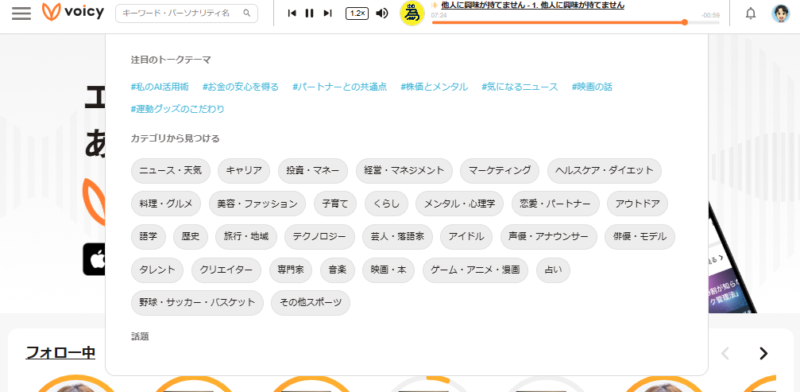Open the フォロー中 section heading

[61, 353]
